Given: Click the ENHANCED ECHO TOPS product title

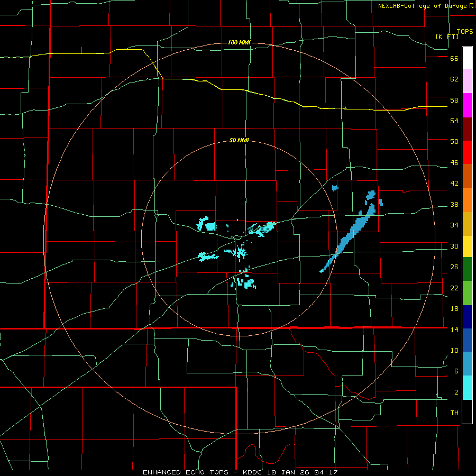Looking at the screenshot, I should (x=186, y=472).
